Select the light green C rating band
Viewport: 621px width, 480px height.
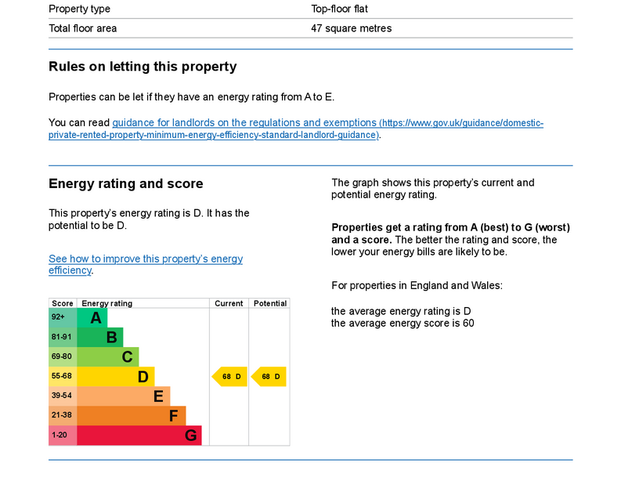109,357
